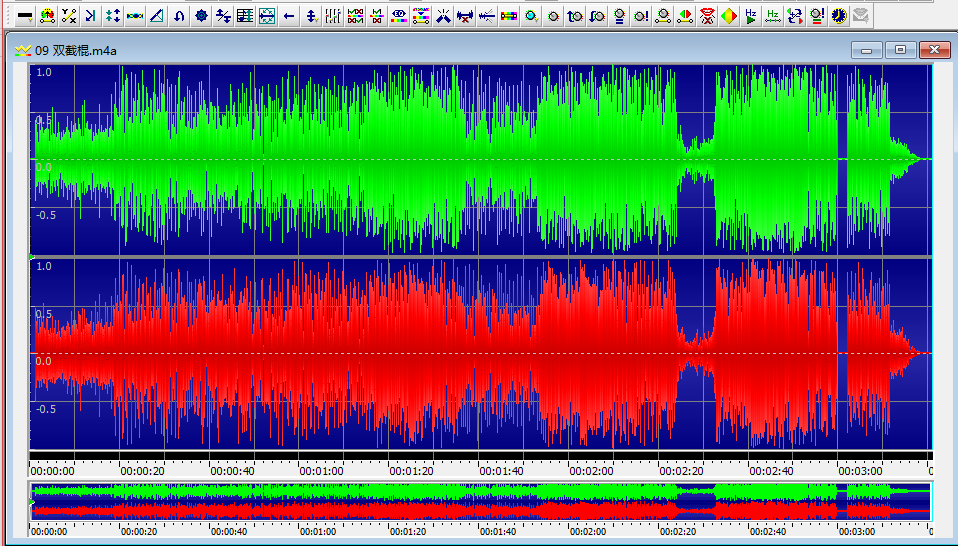958x546 pixels.
Task: Select the Y-X line compressor icon
Action: (70, 16)
